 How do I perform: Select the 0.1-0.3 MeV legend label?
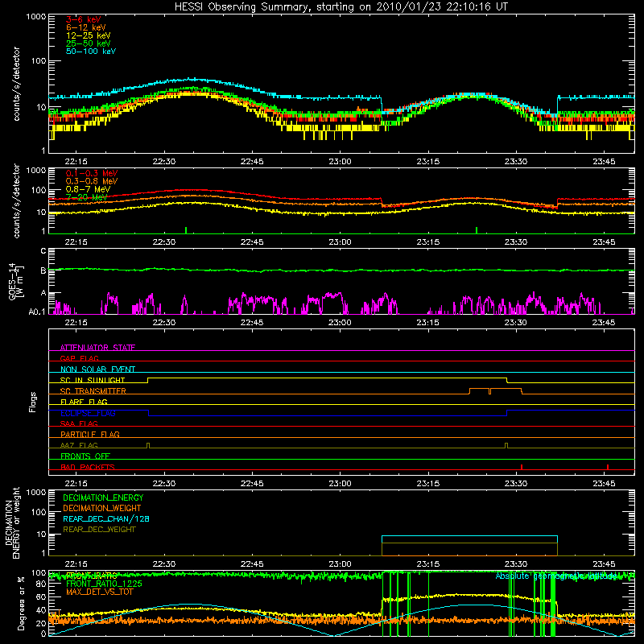(x=92, y=173)
